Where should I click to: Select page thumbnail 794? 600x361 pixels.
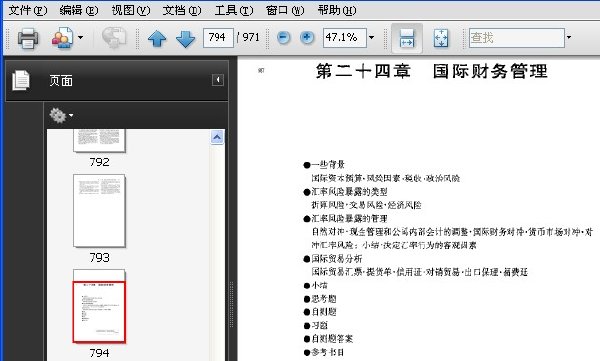99,306
